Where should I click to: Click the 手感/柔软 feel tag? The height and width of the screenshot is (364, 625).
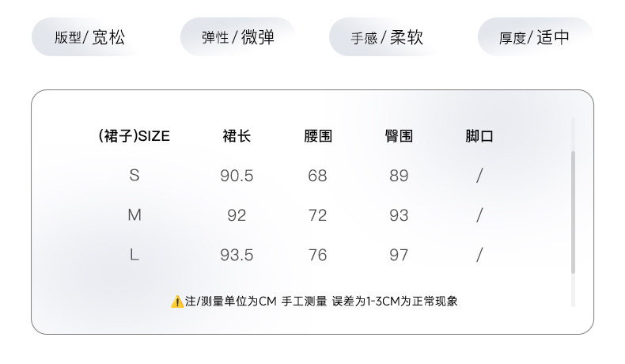click(x=387, y=37)
